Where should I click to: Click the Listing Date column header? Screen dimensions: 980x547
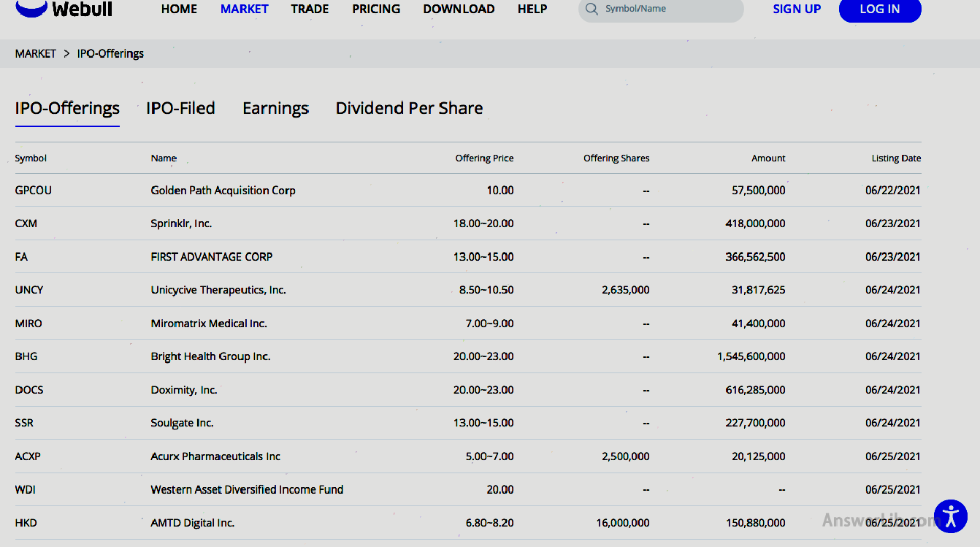896,158
